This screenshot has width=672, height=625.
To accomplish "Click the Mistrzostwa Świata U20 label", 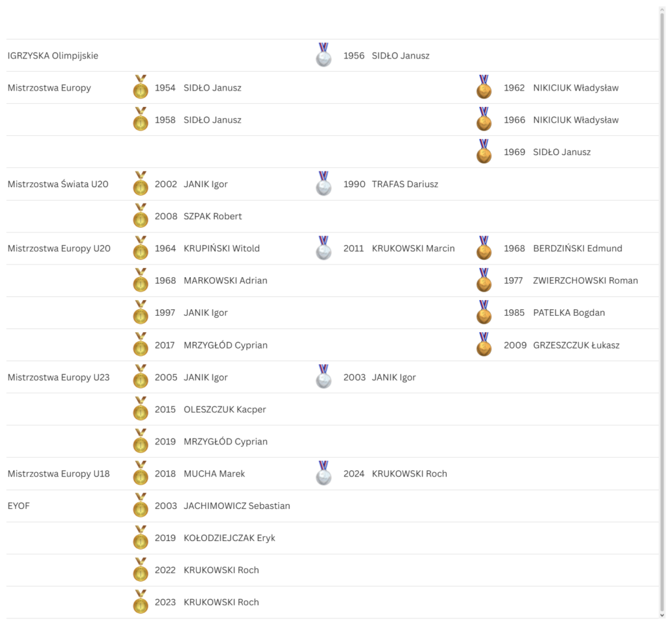I will pyautogui.click(x=58, y=184).
